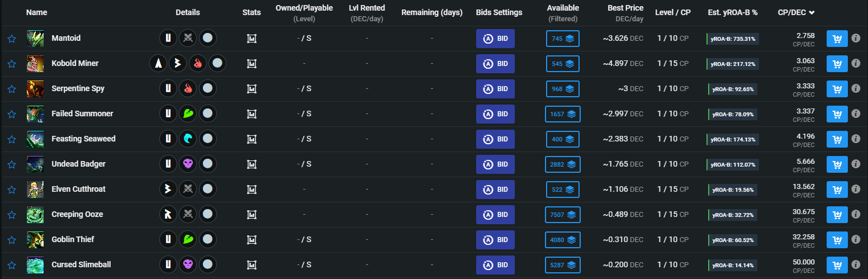
Task: Place a BID on Elven Cutthroat
Action: pyautogui.click(x=495, y=190)
